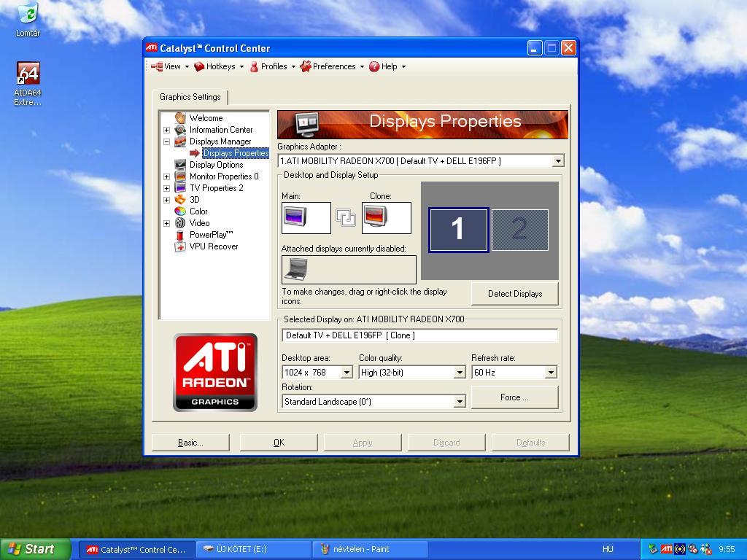Click the VPU Recover icon
Viewport: 747px width, 560px height.
(x=180, y=246)
